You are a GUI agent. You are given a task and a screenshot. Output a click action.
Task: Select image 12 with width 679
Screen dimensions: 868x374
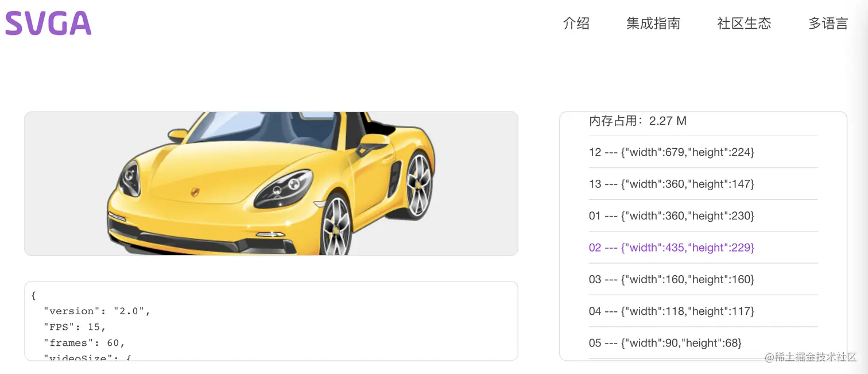tap(703, 152)
